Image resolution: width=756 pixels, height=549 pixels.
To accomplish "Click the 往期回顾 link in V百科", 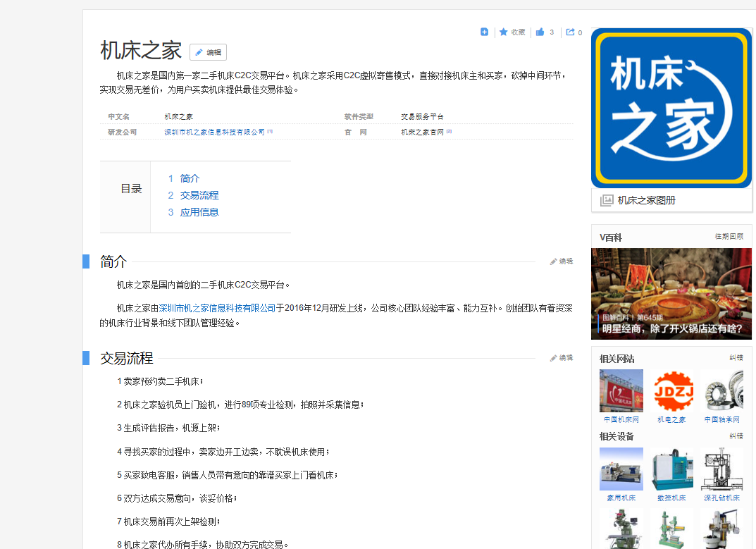I will click(x=729, y=236).
